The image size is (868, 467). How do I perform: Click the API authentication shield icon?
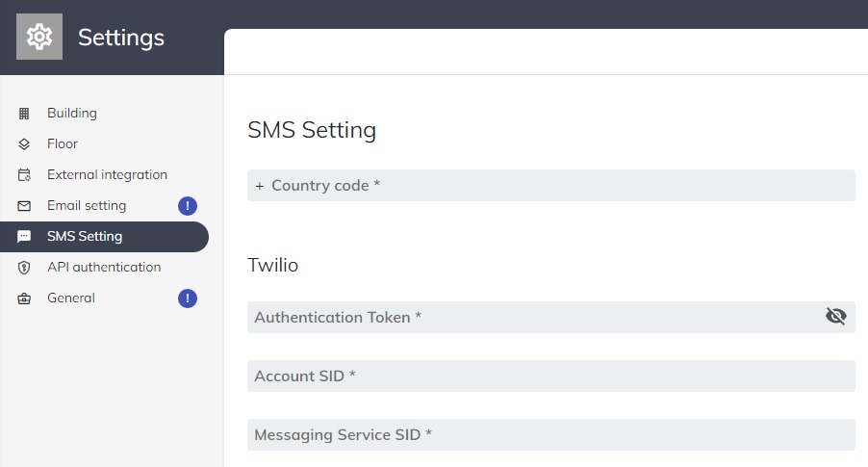(x=25, y=267)
